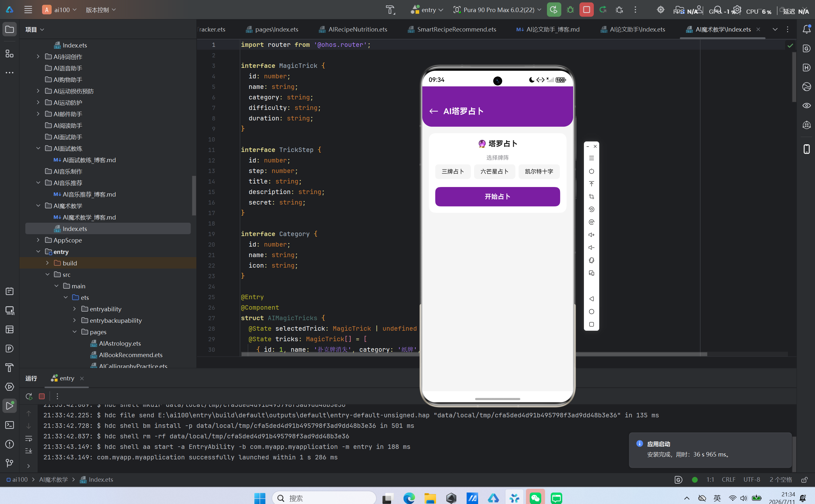The height and width of the screenshot is (504, 815).
Task: Open the 项目 view dropdown
Action: (x=35, y=29)
